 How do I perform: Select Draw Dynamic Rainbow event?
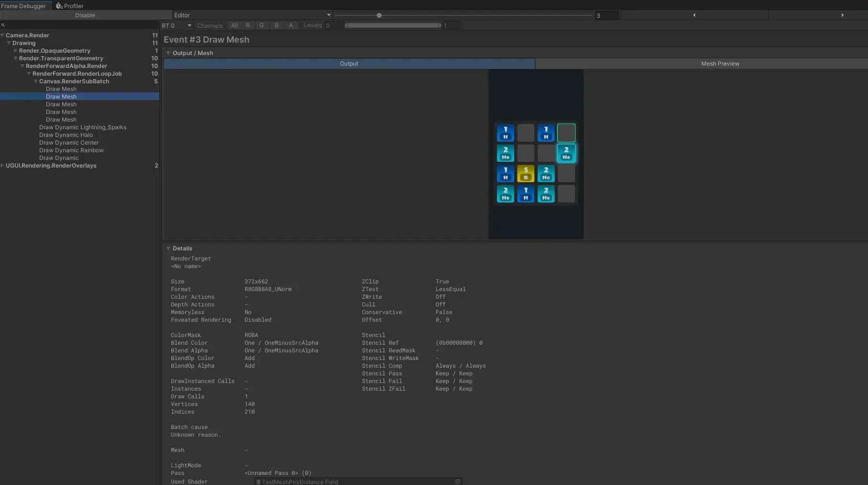[71, 150]
